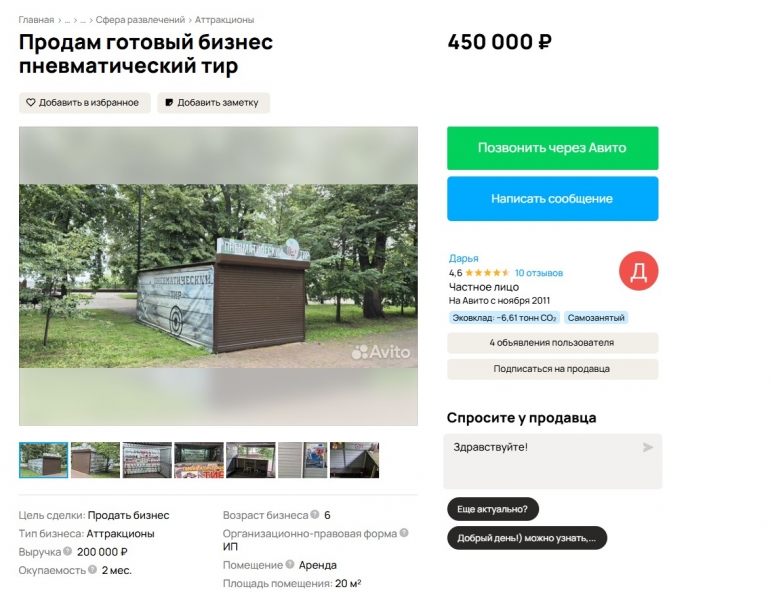
Task: Open seller profile link Дарья
Action: tap(463, 258)
